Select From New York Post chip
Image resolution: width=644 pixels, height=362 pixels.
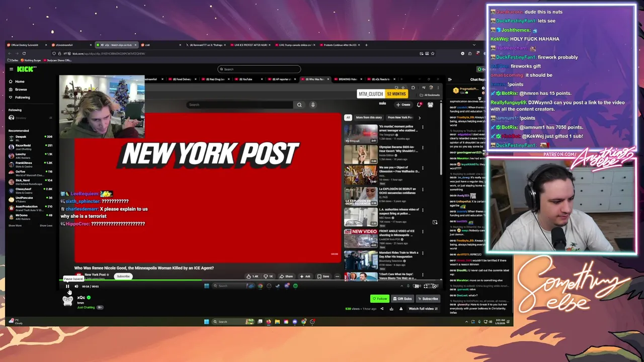[400, 118]
